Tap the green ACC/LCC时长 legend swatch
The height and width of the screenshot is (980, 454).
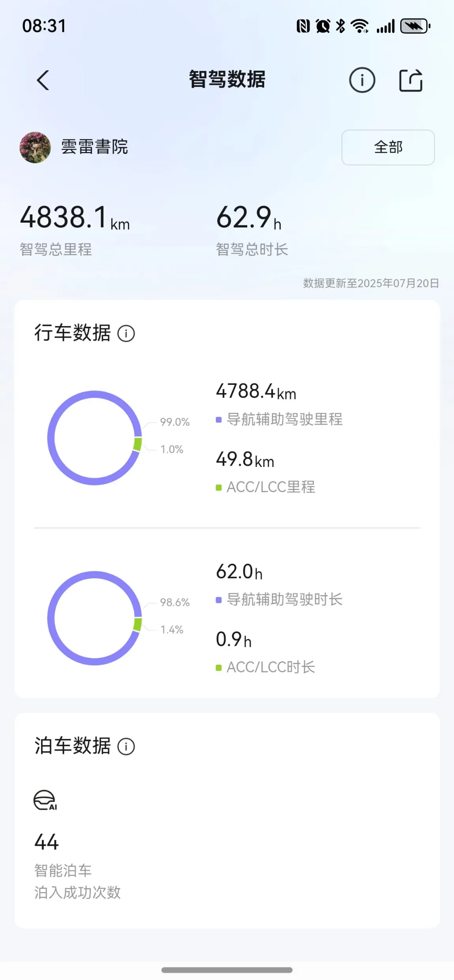(x=219, y=668)
